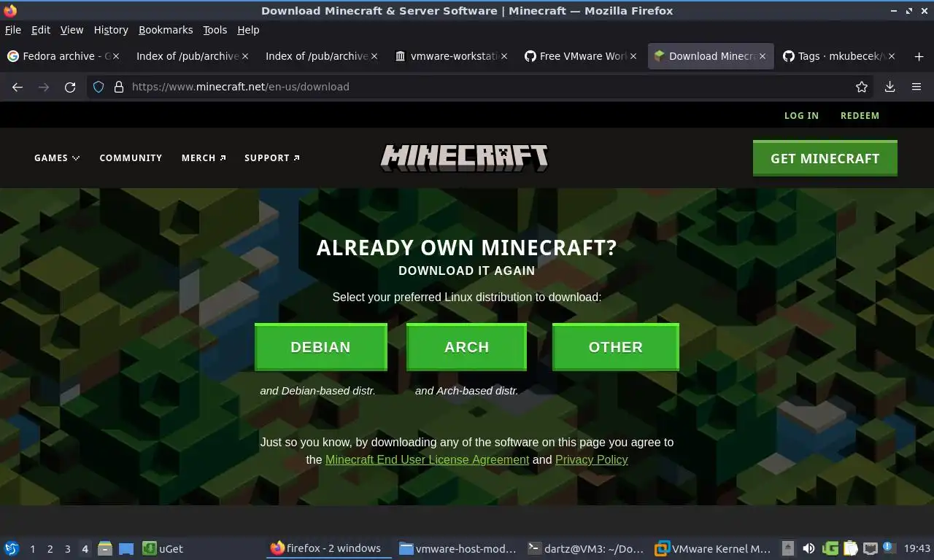Open a new tab with plus button
934x560 pixels.
coord(919,56)
